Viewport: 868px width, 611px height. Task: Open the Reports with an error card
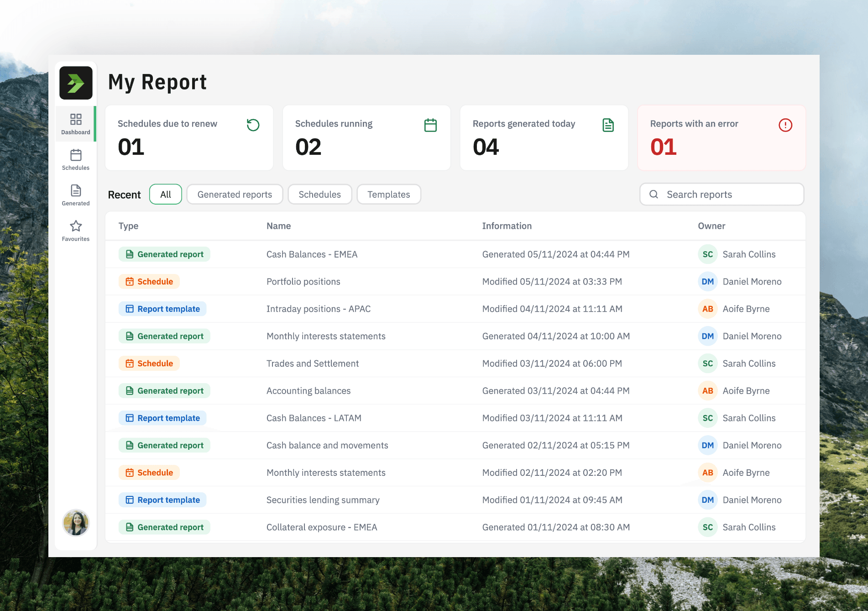(x=722, y=138)
